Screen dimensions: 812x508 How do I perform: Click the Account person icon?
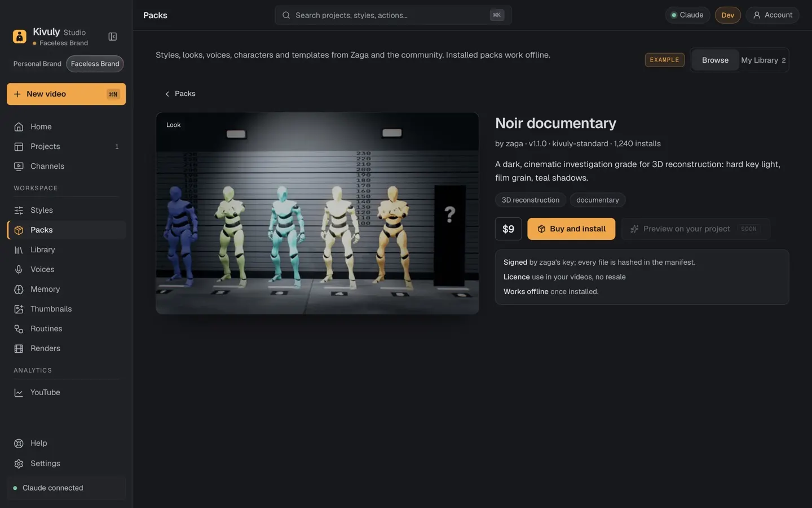757,15
